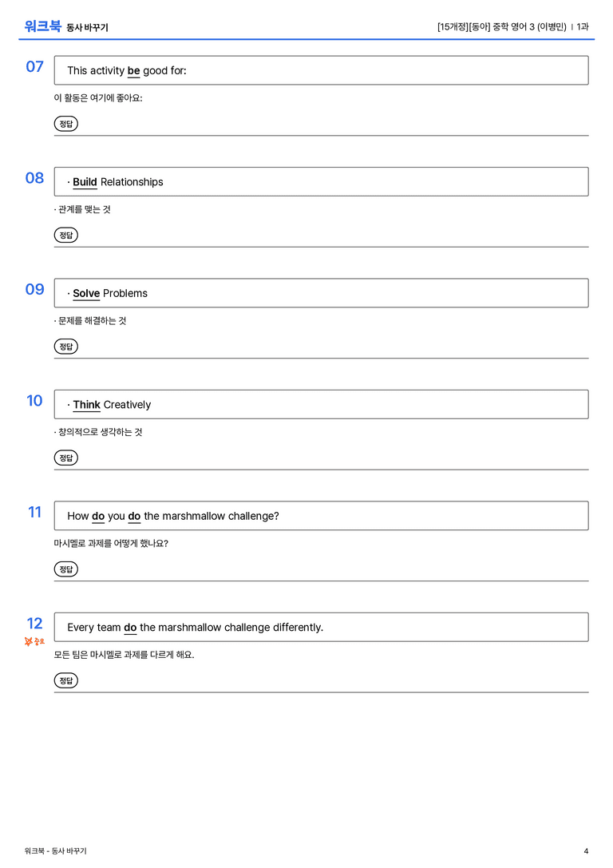613x868 pixels.
Task: Click the underlined word 'Build' in item 08
Action: point(85,182)
